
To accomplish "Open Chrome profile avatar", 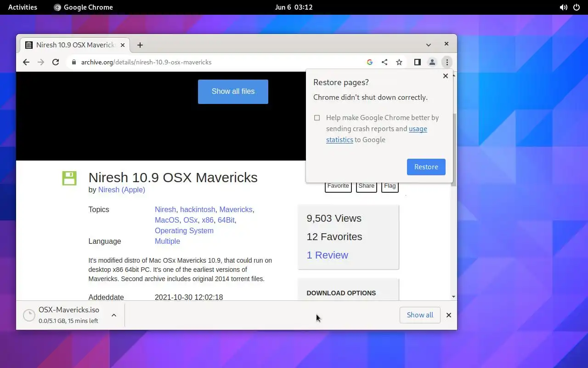I will click(x=432, y=62).
